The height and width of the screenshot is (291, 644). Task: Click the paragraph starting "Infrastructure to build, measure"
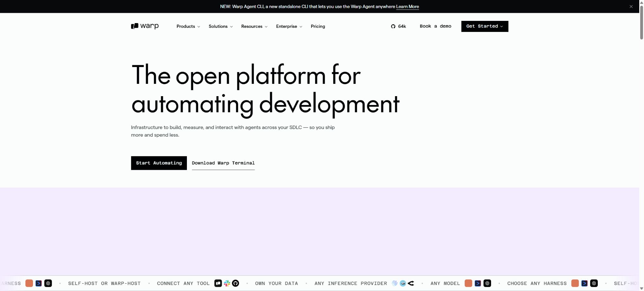(233, 131)
